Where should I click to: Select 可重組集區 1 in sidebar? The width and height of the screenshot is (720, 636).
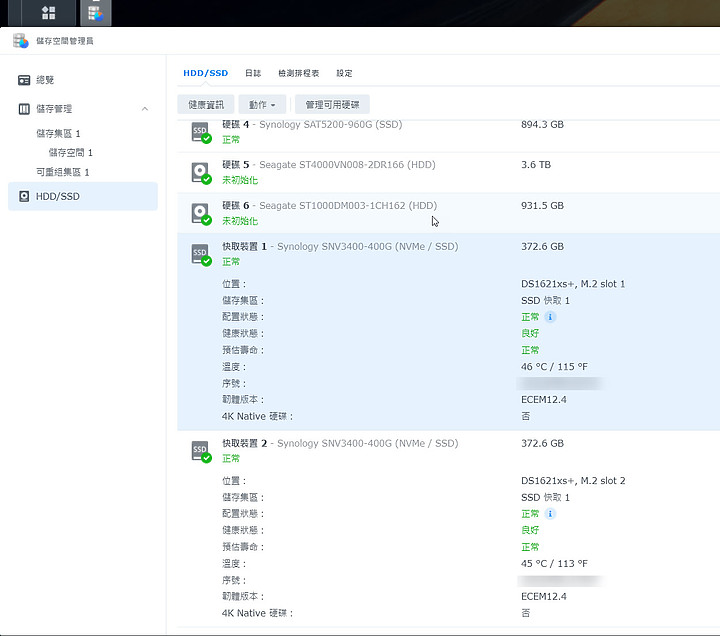pos(63,172)
